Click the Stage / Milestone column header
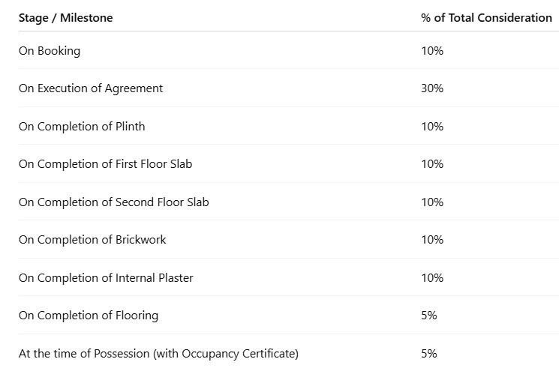 [x=65, y=18]
